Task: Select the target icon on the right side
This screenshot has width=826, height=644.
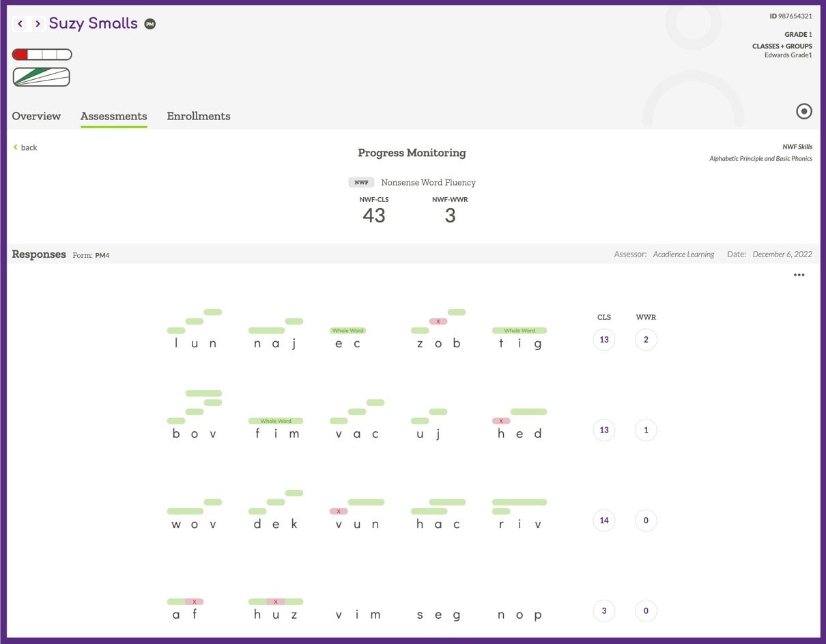Action: coord(804,111)
